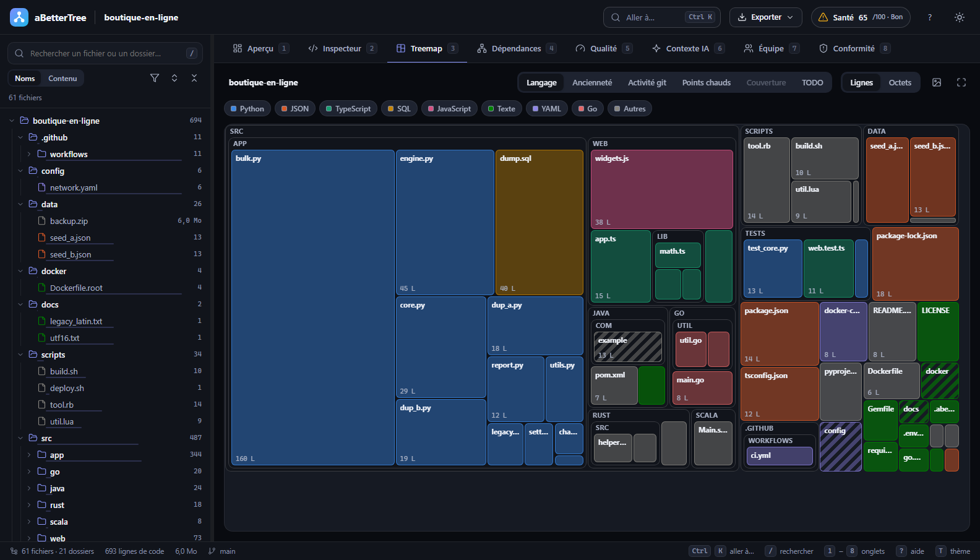Enter fullscreen treemap view icon

click(x=961, y=82)
